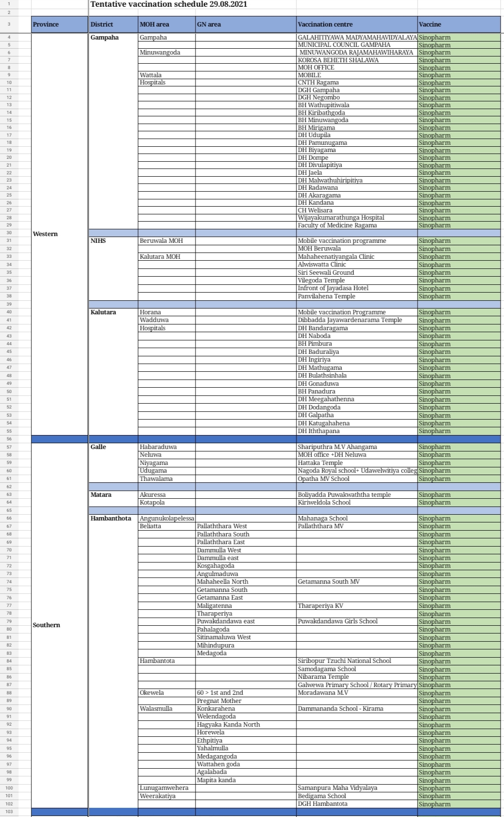The width and height of the screenshot is (504, 817).
Task: Select the 'Vilegoda Temple' cell
Action: pos(357,281)
